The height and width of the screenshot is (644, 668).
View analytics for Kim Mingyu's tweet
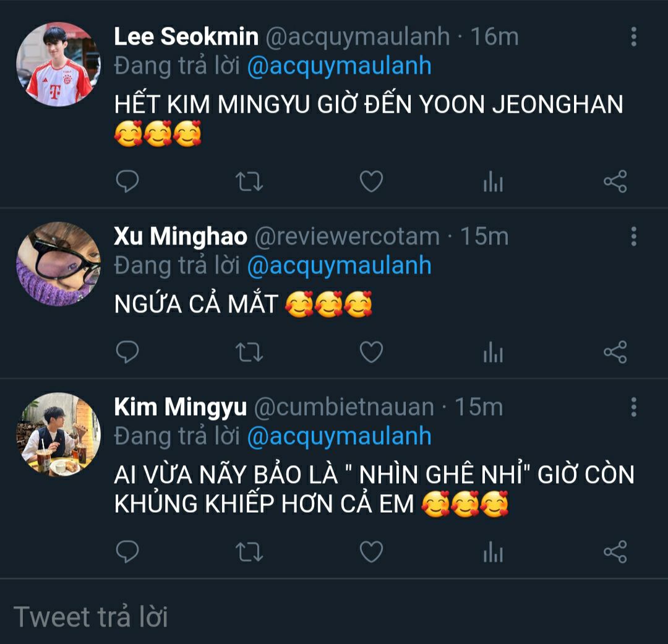coord(493,552)
